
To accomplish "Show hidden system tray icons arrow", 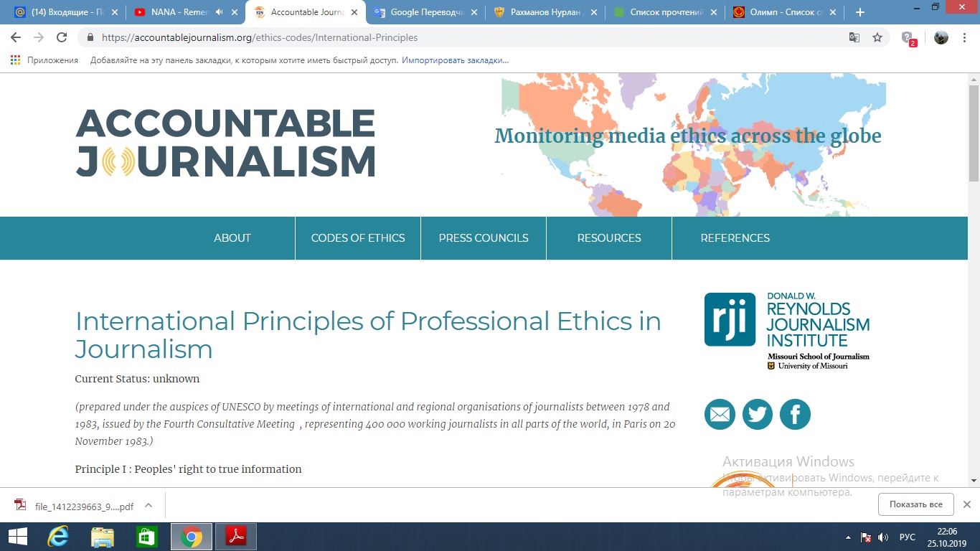I will coord(849,537).
